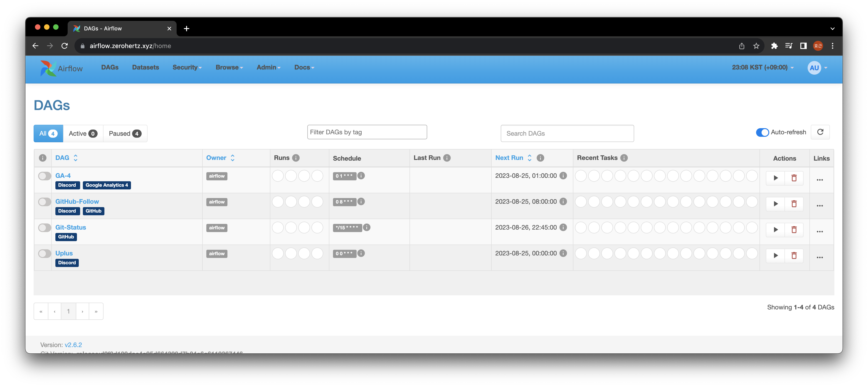Click the Search DAGs input field
Screen dimensions: 868x387
coord(567,133)
